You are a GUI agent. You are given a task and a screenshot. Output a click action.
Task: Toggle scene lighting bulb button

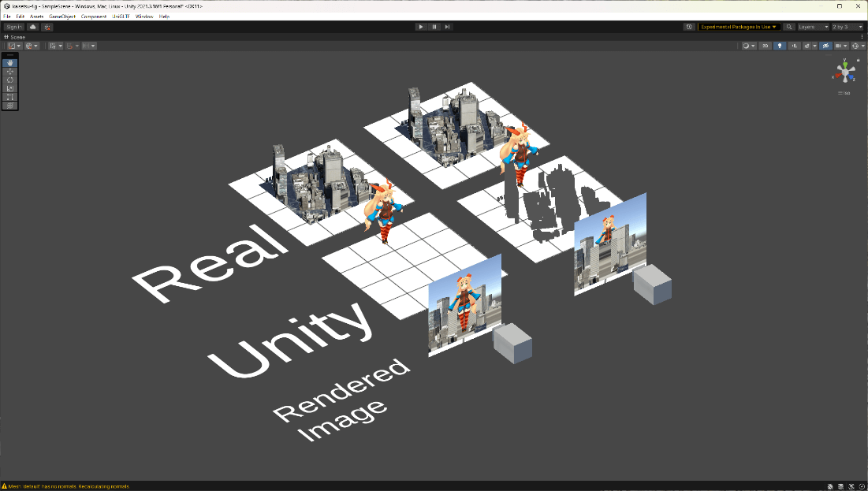780,46
